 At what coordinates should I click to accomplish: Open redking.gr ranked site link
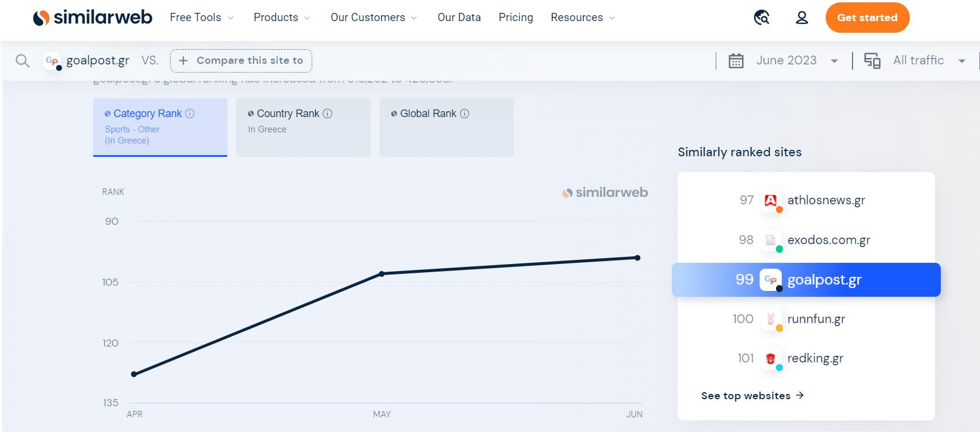(815, 358)
